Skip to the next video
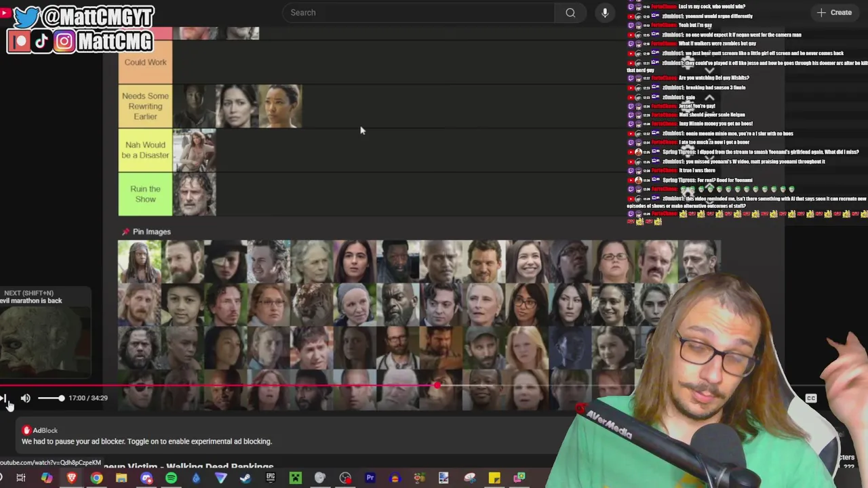The image size is (868, 488). point(4,399)
